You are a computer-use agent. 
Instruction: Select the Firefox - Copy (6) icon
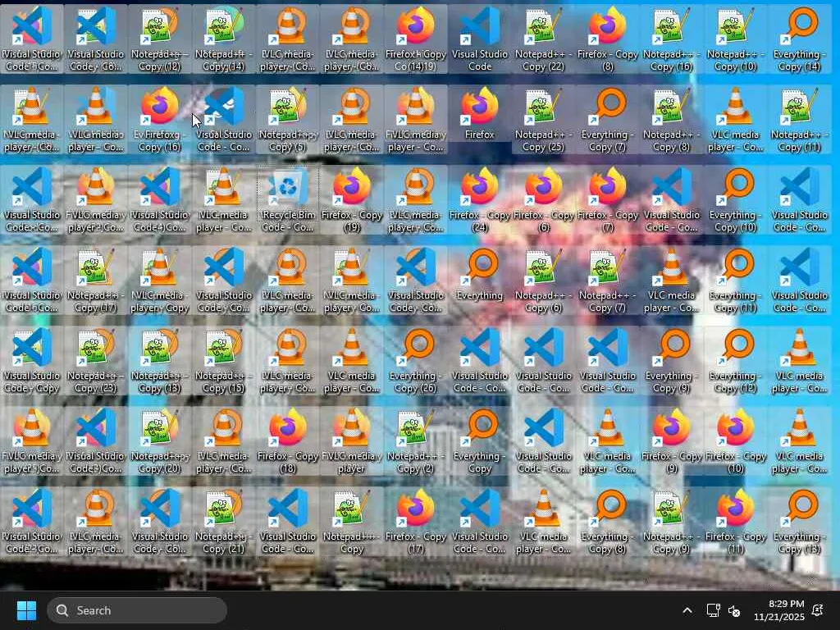[x=543, y=200]
